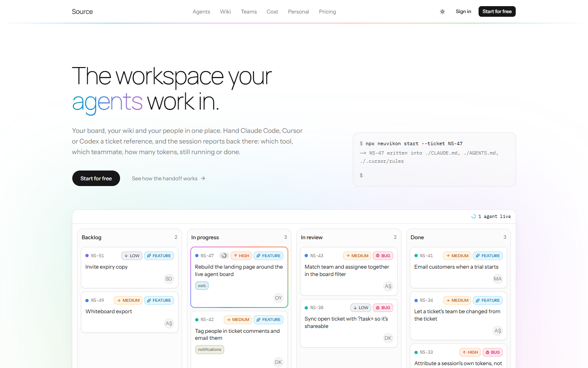The image size is (588, 368).
Task: Open the Pricing nav link
Action: pos(327,11)
